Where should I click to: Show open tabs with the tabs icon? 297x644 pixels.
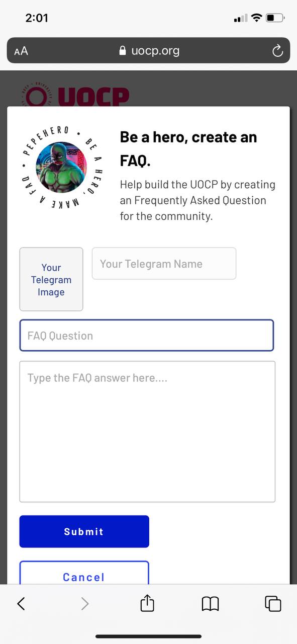click(x=273, y=603)
